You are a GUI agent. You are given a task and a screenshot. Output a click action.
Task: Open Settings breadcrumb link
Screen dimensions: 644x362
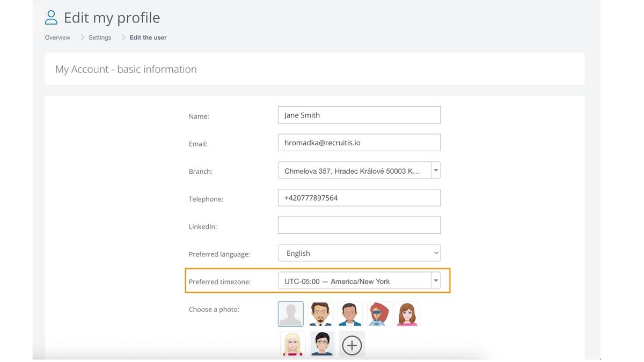click(x=100, y=38)
